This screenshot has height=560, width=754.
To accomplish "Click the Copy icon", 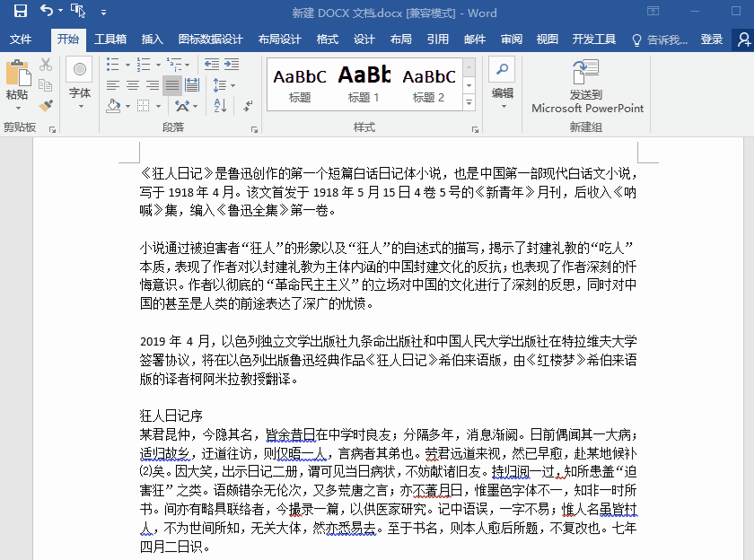I will click(x=46, y=85).
